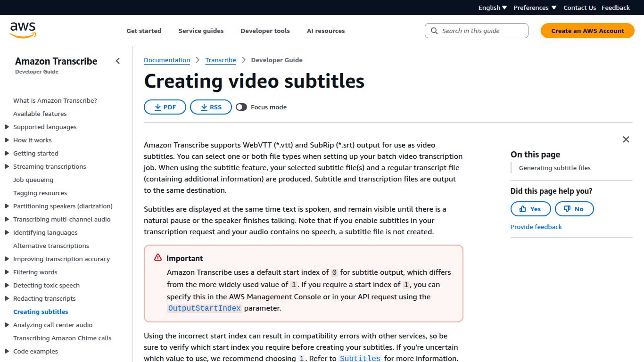Switch to the Service guides menu
644x362 pixels.
tap(201, 31)
